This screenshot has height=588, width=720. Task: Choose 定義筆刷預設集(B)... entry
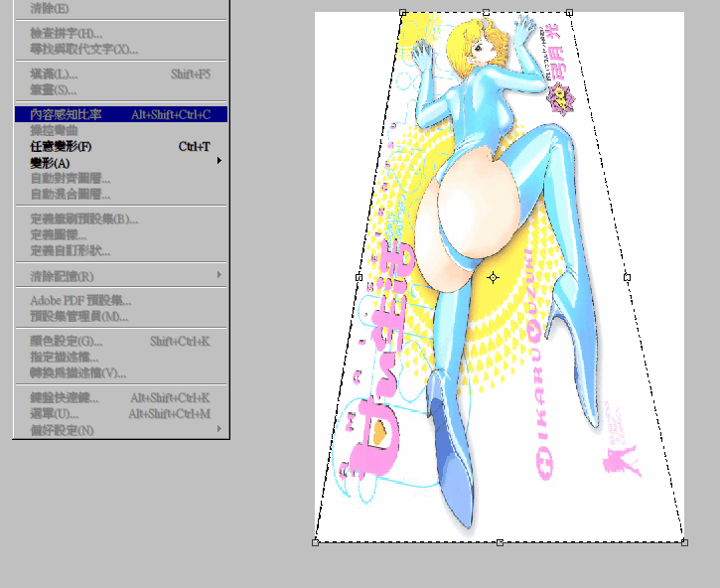coord(121,220)
